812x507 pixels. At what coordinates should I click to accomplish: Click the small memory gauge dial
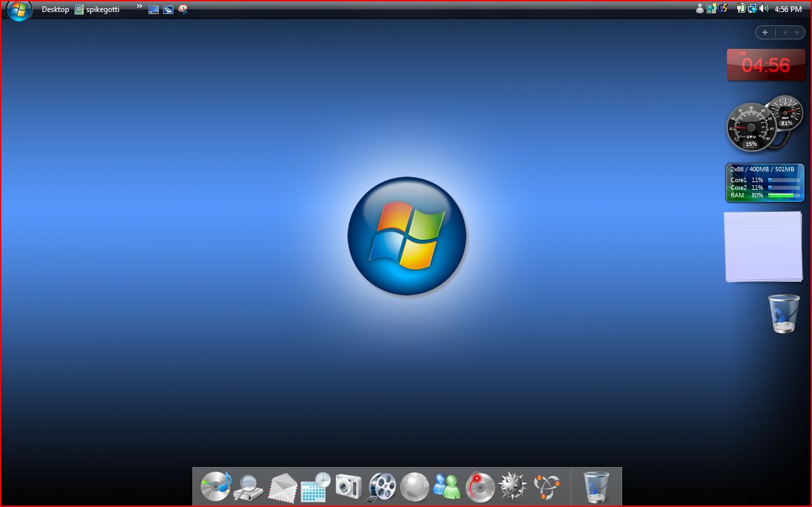coord(786,112)
